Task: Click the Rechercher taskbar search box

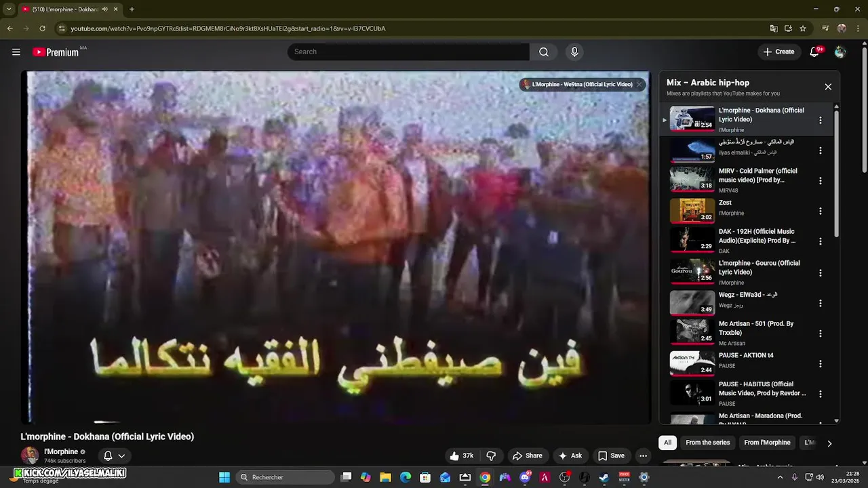Action: (x=285, y=477)
